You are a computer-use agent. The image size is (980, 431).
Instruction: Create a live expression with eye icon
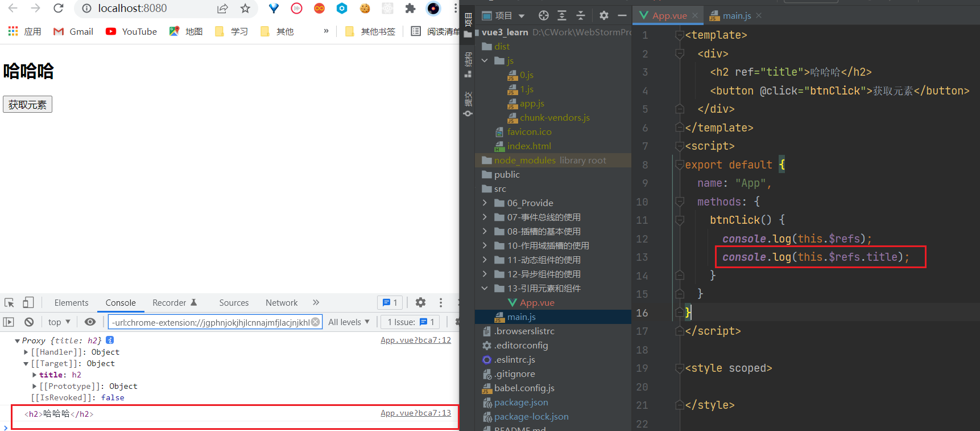pos(90,322)
